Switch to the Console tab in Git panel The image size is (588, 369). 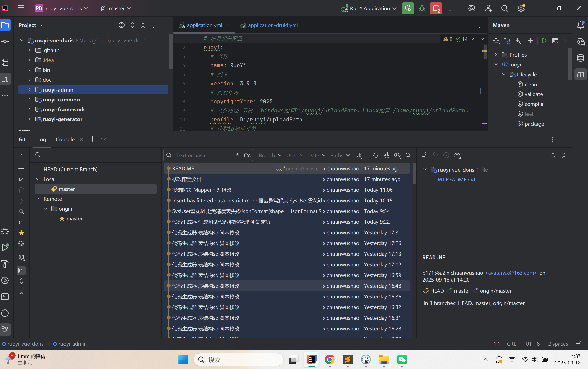(65, 139)
